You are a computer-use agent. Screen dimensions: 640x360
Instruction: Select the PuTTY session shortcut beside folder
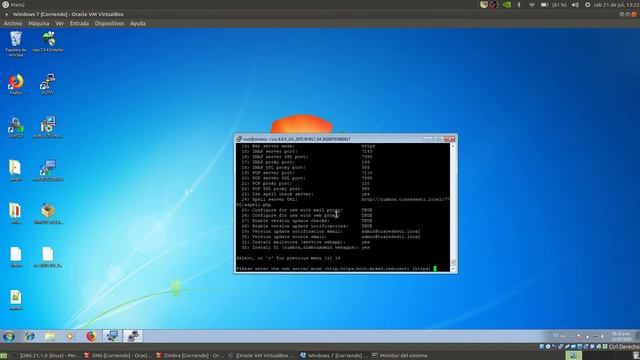[x=48, y=171]
